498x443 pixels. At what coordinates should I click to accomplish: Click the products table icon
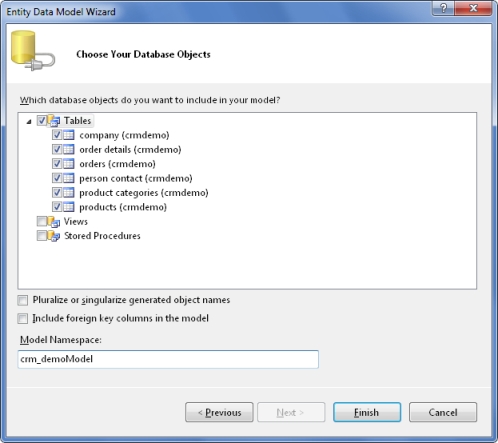click(x=69, y=207)
